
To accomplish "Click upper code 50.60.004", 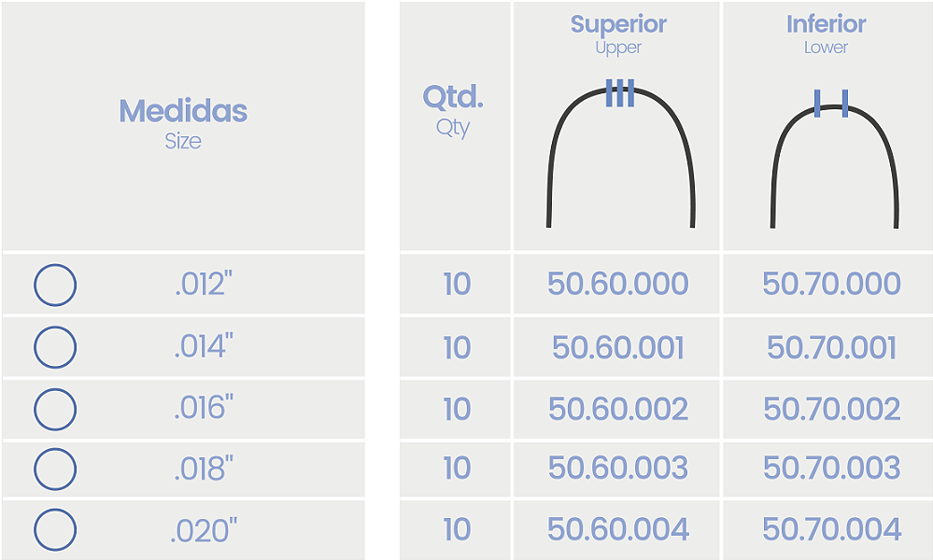I will click(x=618, y=529).
